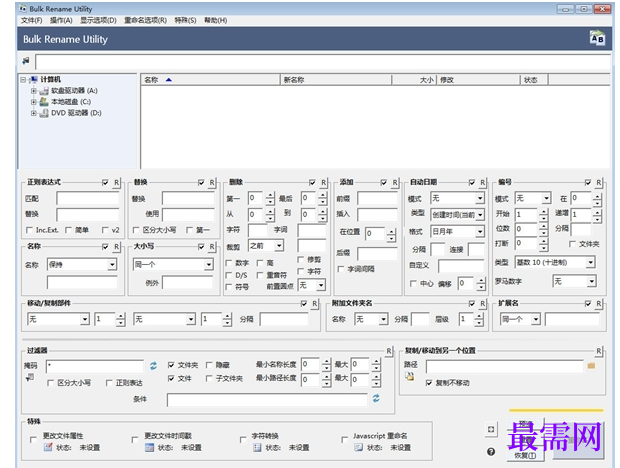
Task: Sort by 状态 column header
Action: click(534, 80)
